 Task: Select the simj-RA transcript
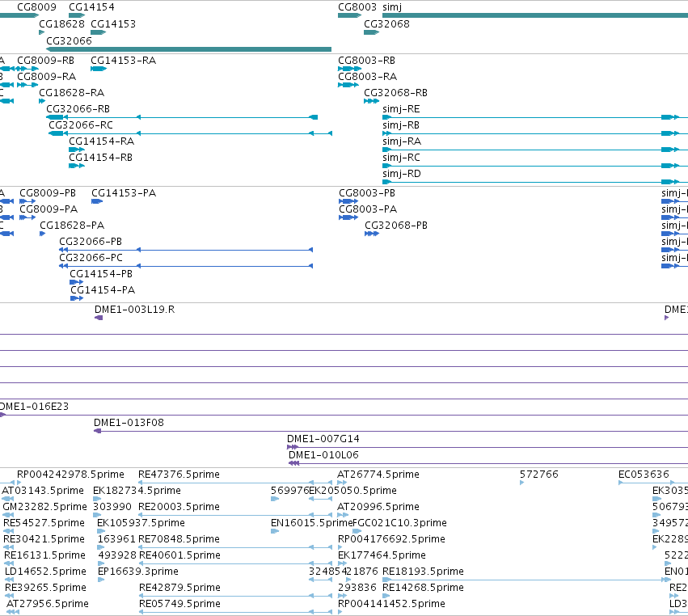pyautogui.click(x=402, y=141)
